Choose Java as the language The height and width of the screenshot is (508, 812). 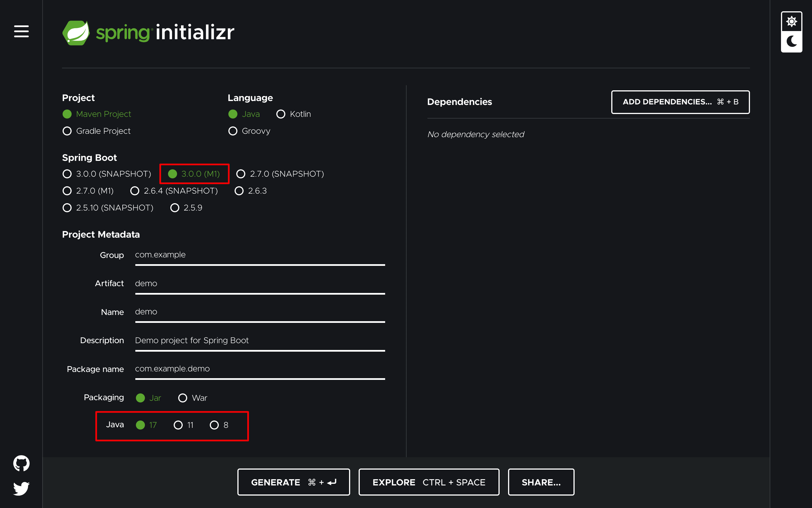click(x=244, y=114)
